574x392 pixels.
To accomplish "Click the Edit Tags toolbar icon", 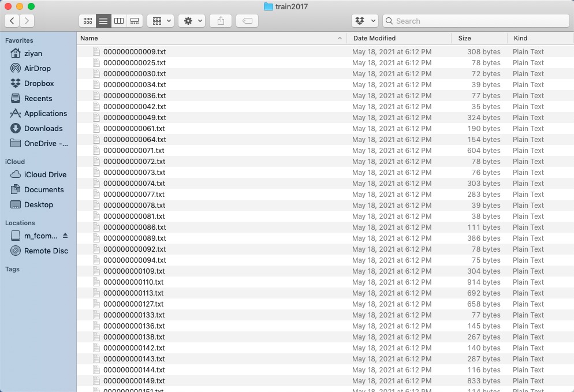I will click(247, 21).
